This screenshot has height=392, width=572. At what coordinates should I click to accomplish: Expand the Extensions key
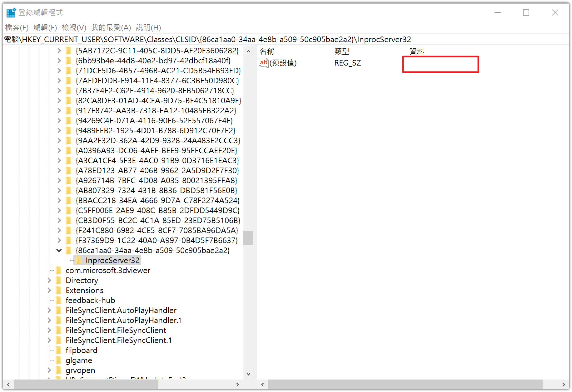click(49, 290)
